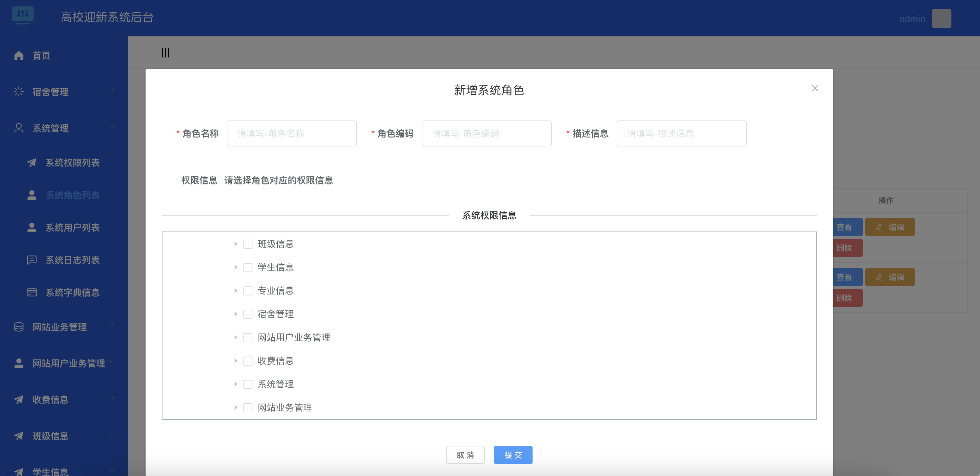Click first row 删除 button
This screenshot has height=476, width=980.
[848, 248]
